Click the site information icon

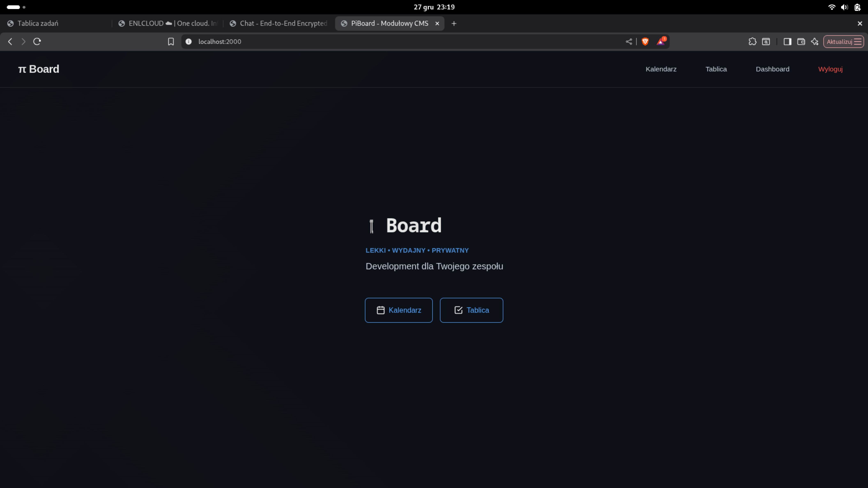pyautogui.click(x=189, y=41)
